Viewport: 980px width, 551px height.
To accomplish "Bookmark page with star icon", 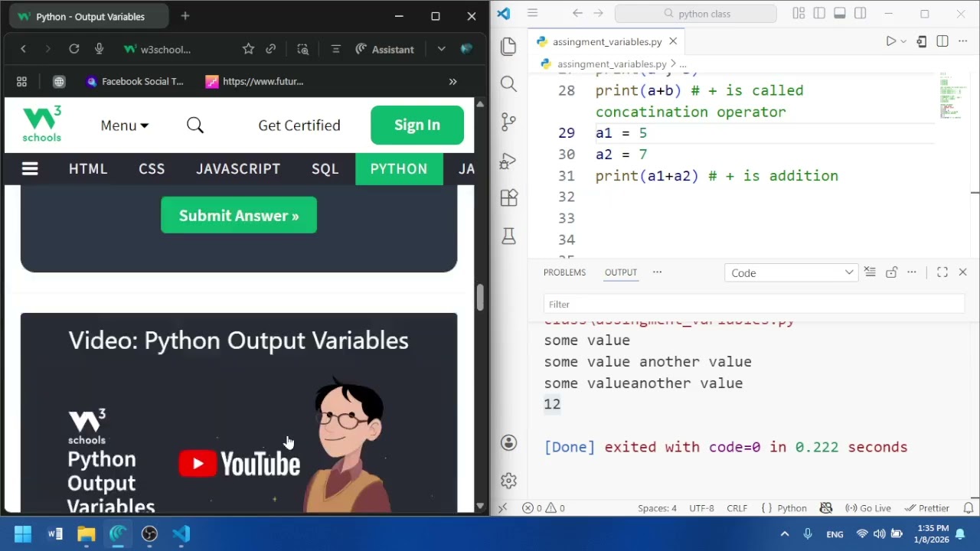I will (x=248, y=49).
